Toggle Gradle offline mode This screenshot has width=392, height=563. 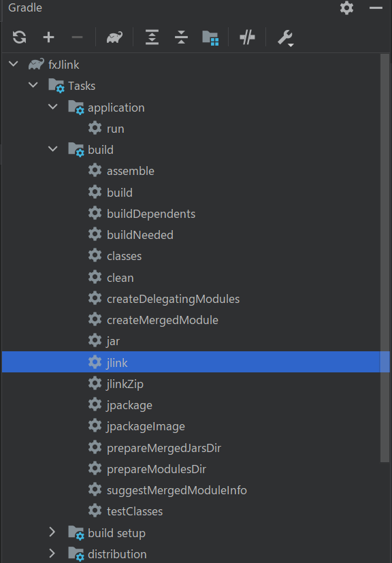pos(247,37)
